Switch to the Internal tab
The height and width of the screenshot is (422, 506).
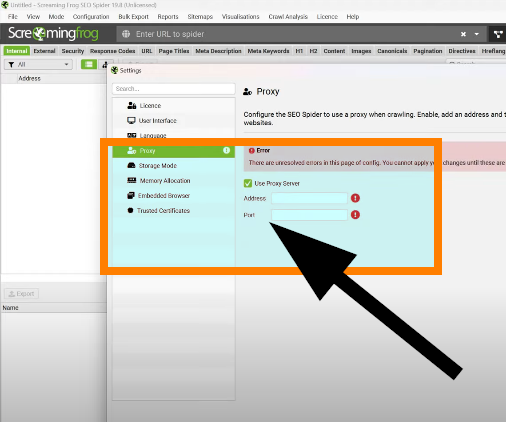coord(17,51)
